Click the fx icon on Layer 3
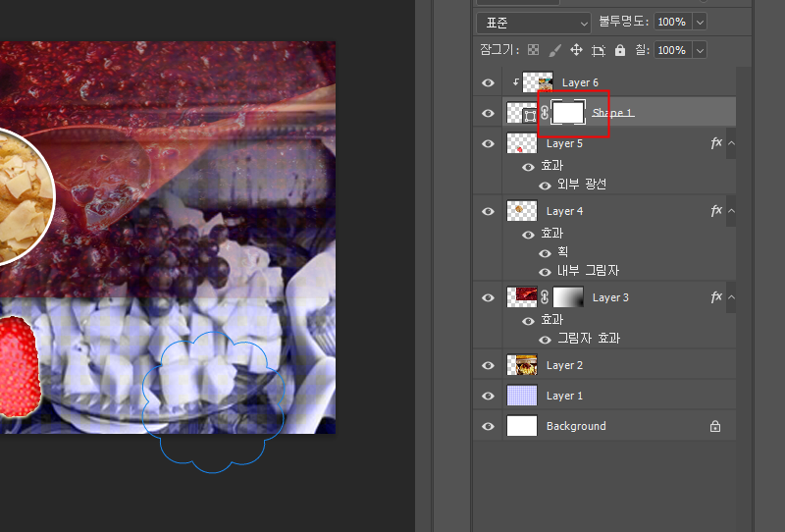This screenshot has width=785, height=532. click(x=716, y=297)
